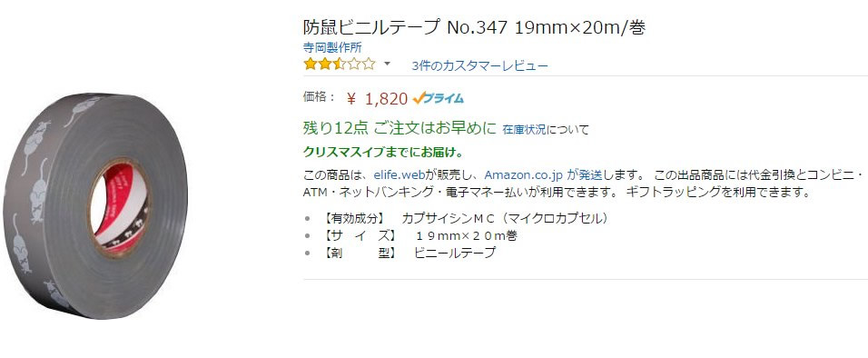Click the ¥1,820 price text
This screenshot has height=358, width=868.
pos(378,99)
